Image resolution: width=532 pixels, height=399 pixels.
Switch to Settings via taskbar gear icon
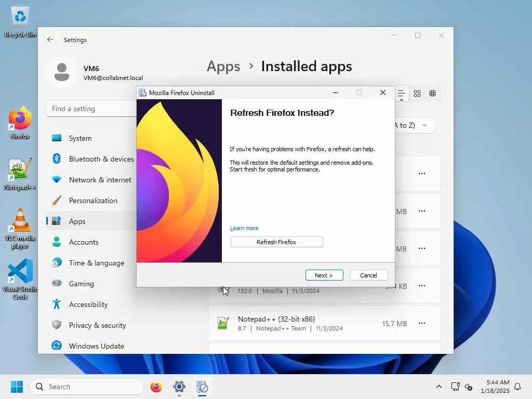[179, 387]
